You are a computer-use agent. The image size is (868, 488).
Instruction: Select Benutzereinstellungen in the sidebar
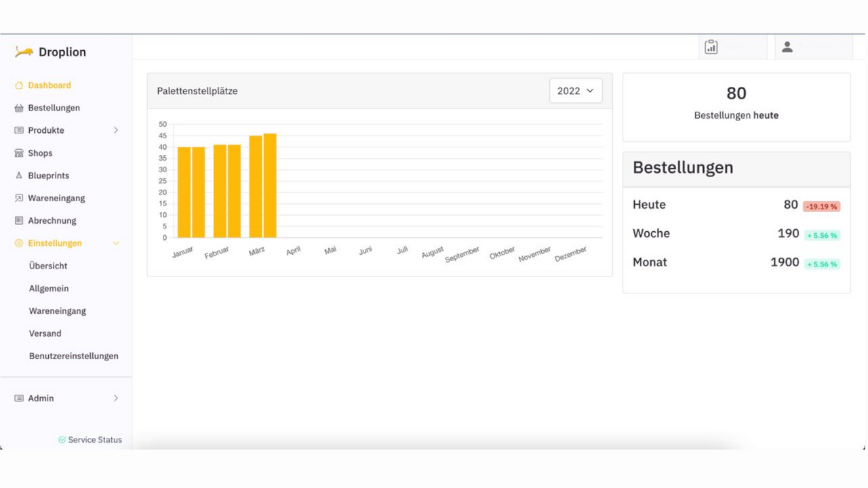pos(73,355)
